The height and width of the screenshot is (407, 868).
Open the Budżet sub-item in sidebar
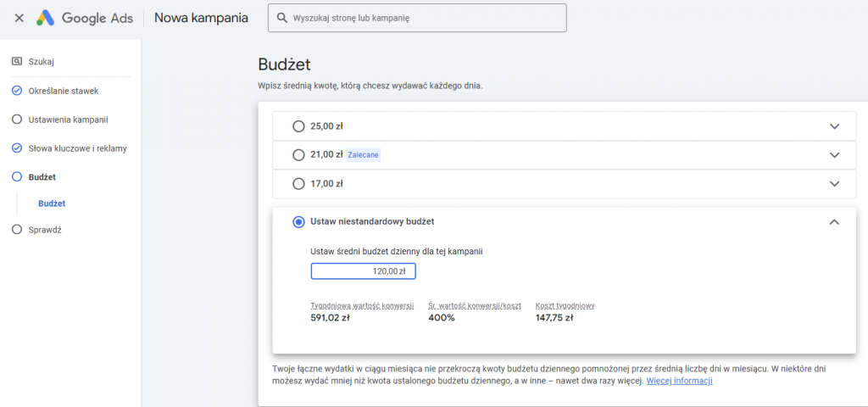[x=52, y=203]
